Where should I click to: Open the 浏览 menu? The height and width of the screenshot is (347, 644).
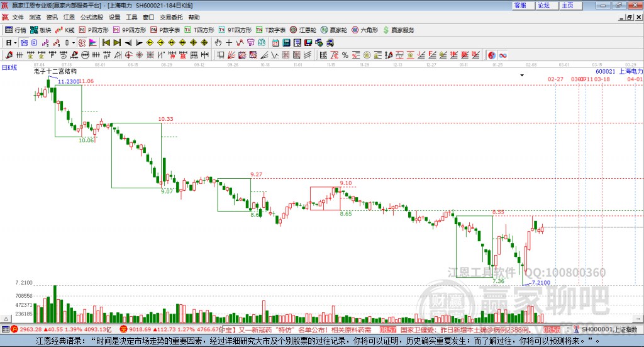coord(35,17)
